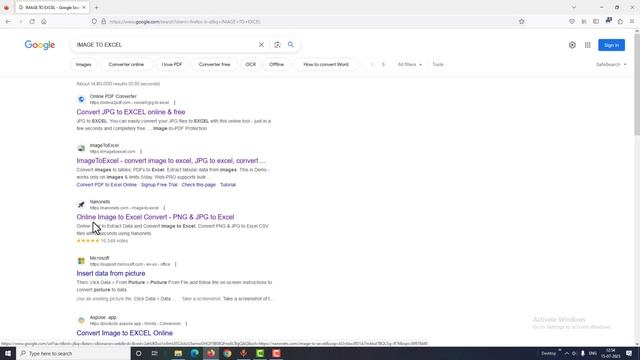Screen dimensions: 640x360
Task: Open options for Nanonets result
Action: coord(164,208)
